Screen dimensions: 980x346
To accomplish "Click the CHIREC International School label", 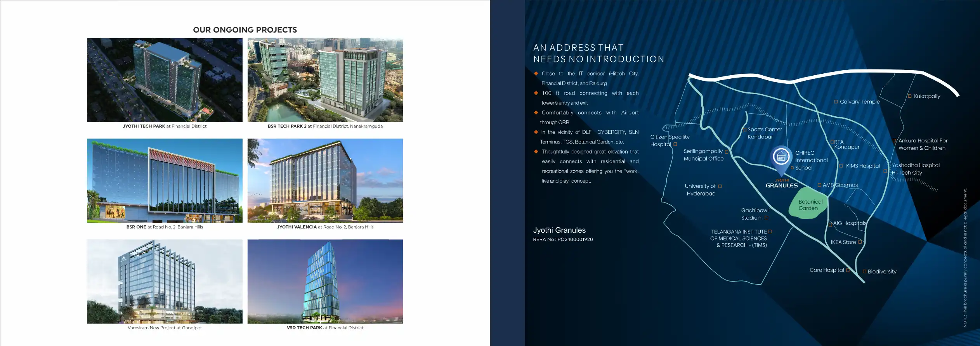I will pos(811,160).
